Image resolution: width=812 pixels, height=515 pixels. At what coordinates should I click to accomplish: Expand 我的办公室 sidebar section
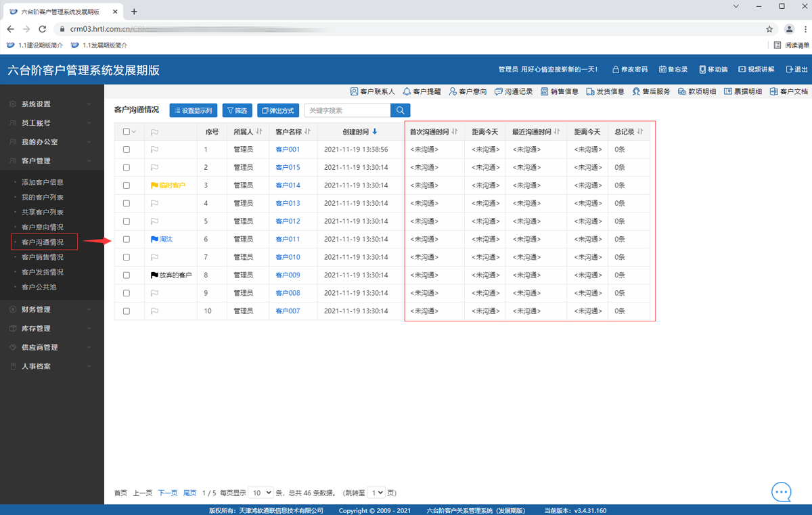[x=52, y=142]
